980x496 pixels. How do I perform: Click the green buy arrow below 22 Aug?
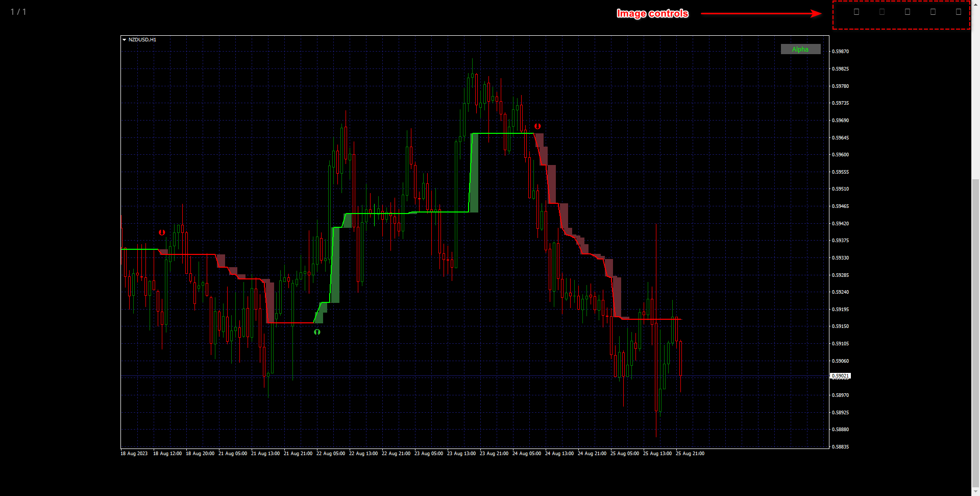317,332
